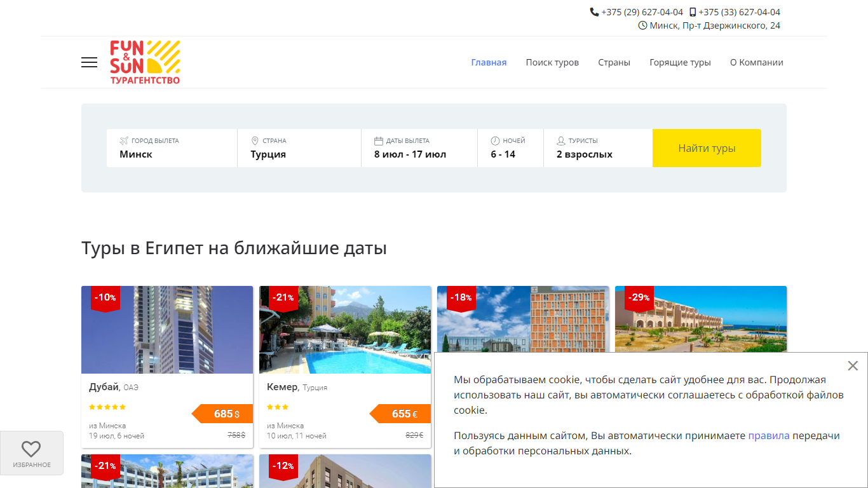Click the -21% discount badge on Кемер
The width and height of the screenshot is (868, 488).
pyautogui.click(x=283, y=298)
